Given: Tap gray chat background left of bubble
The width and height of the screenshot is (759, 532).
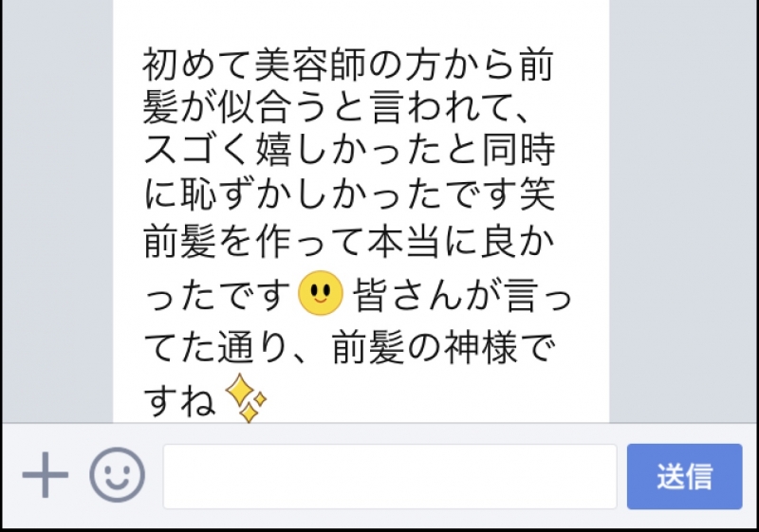Looking at the screenshot, I should (x=58, y=211).
